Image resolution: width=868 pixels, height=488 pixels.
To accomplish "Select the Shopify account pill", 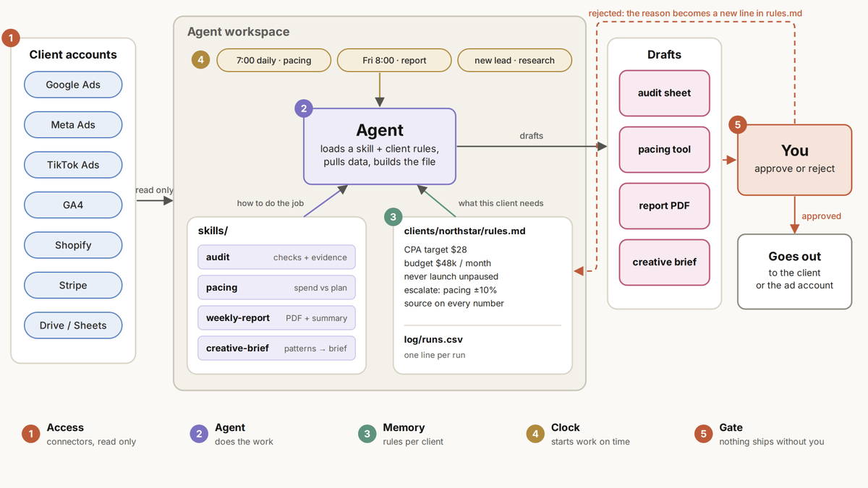I will (73, 245).
